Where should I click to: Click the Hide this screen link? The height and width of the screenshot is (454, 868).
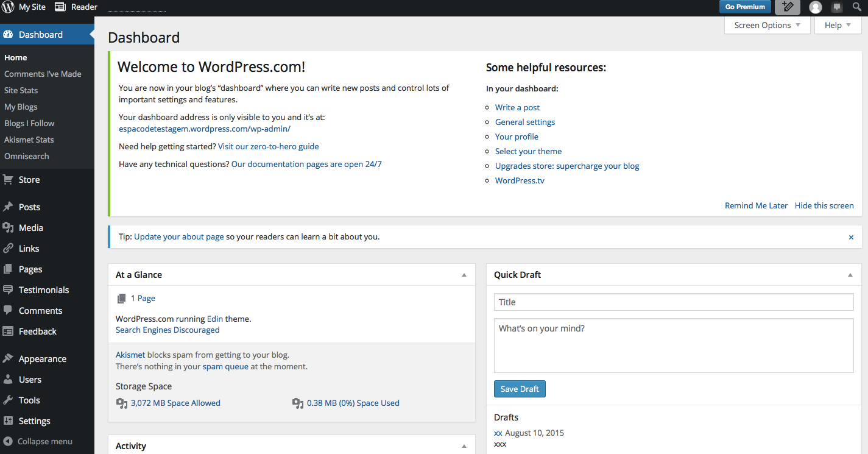coord(824,205)
